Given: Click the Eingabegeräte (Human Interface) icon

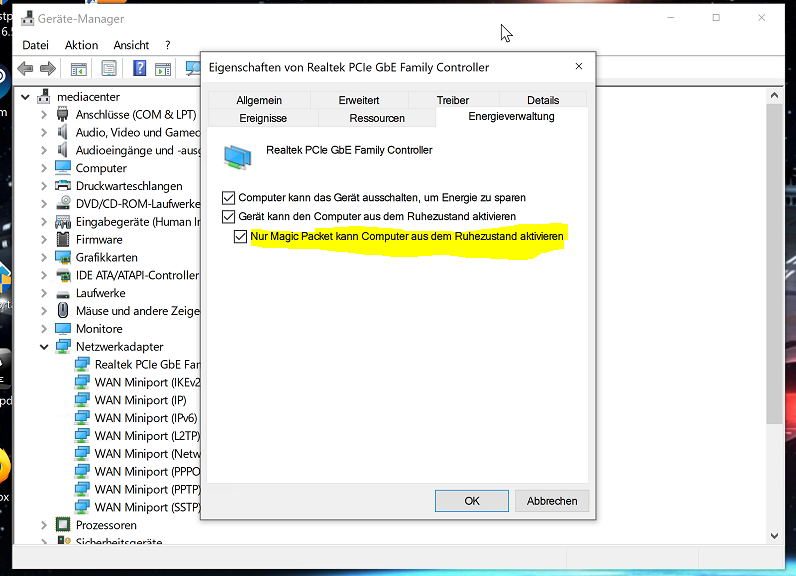Looking at the screenshot, I should tap(63, 221).
